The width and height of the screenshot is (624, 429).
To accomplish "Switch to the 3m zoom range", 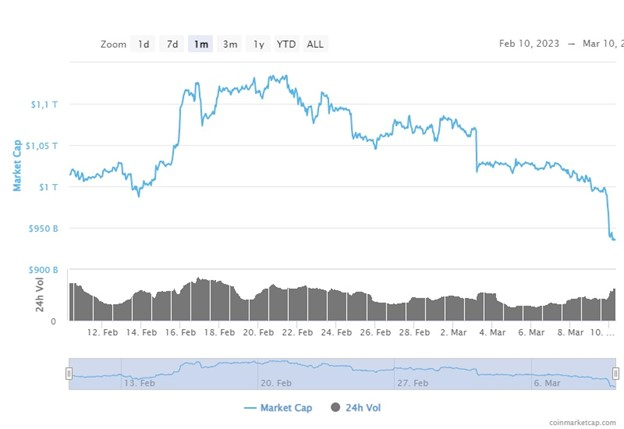I will (230, 44).
